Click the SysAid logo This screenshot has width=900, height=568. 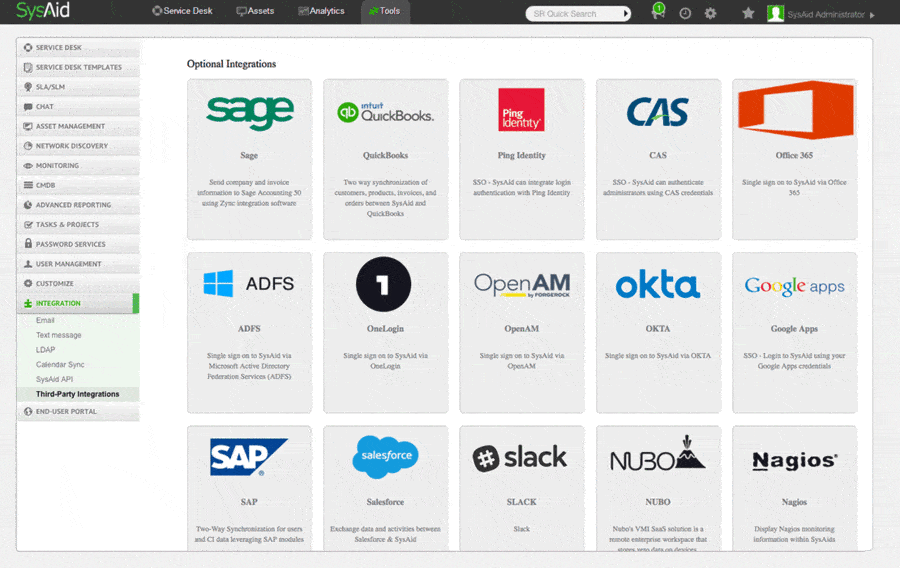tap(43, 11)
